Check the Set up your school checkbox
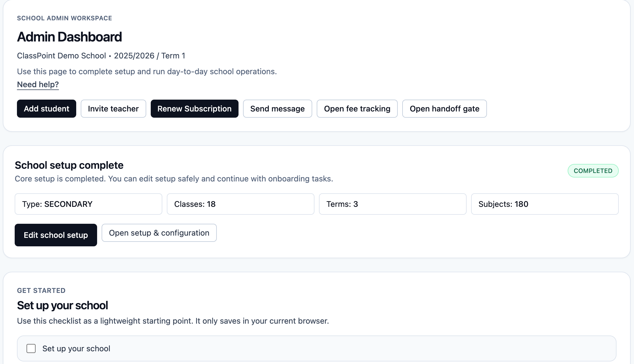The image size is (634, 364). pos(31,348)
